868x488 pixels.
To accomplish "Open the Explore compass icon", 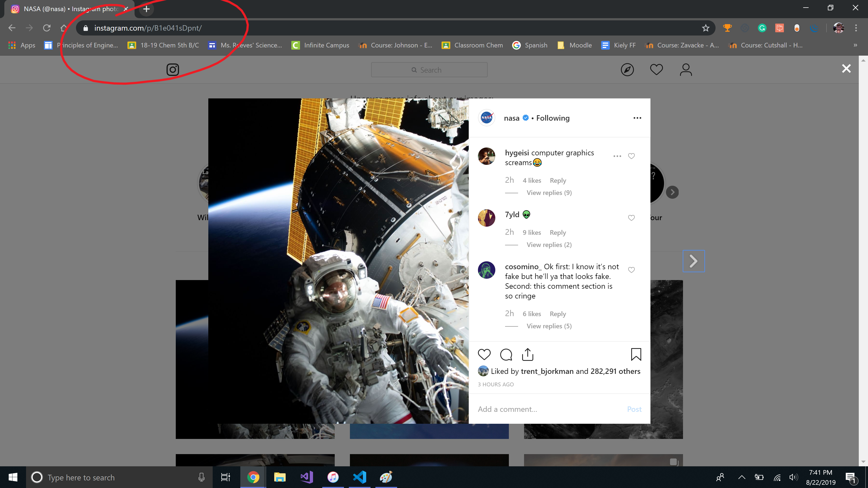I will click(627, 70).
